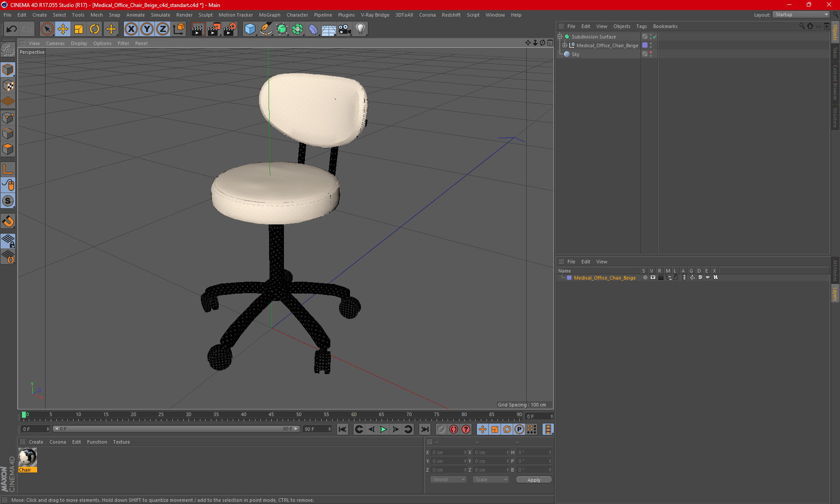The width and height of the screenshot is (840, 504).
Task: Click the Enable Axis icon
Action: pos(8,169)
